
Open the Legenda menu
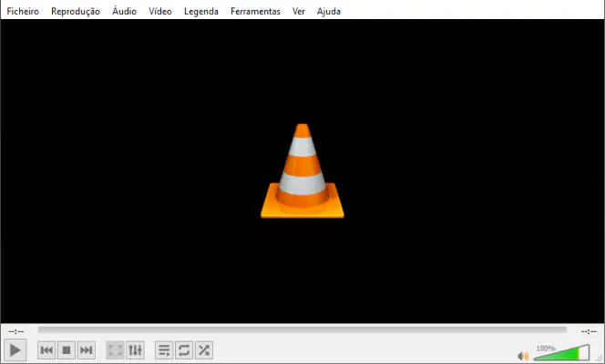coord(201,11)
